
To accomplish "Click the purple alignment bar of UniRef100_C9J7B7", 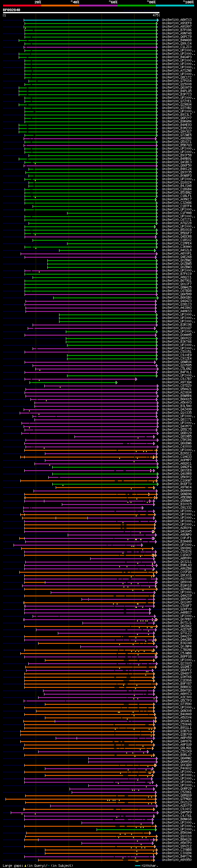I will coord(82,379).
